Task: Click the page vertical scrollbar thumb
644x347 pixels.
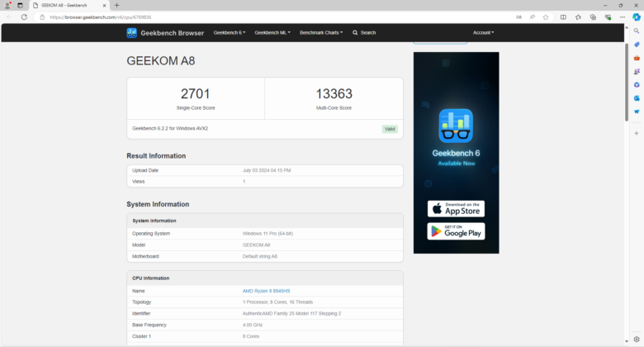Action: 627,83
